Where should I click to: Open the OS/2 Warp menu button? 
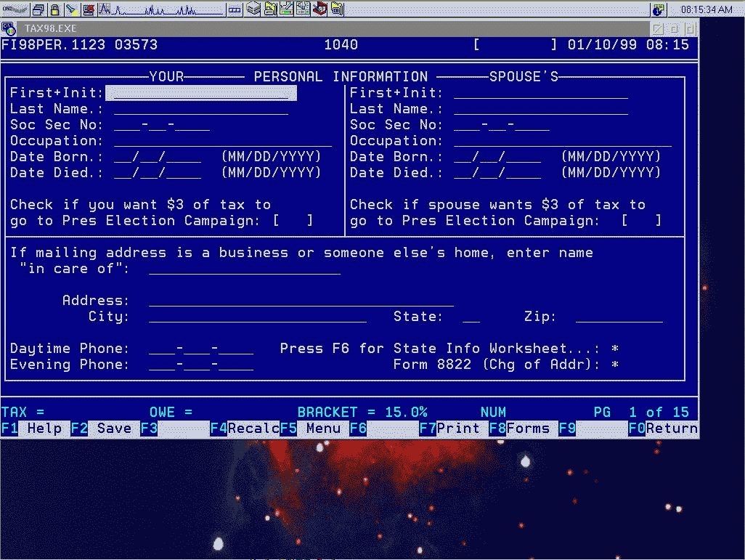click(x=15, y=9)
